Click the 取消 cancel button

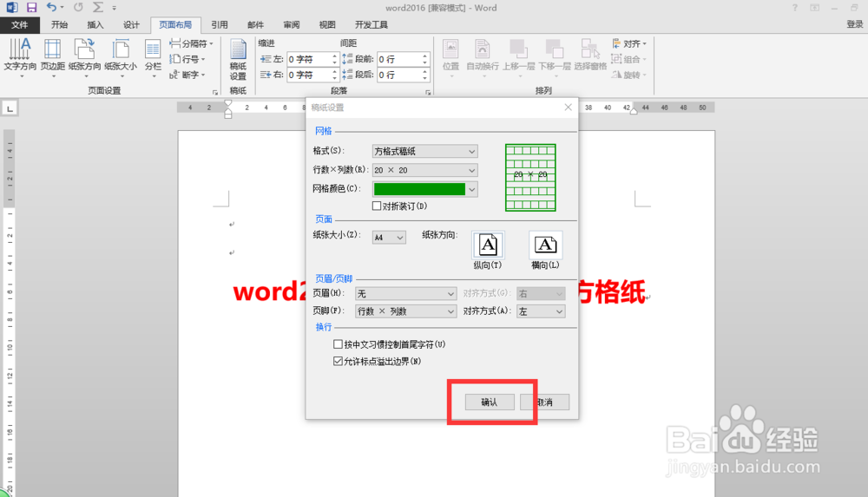pos(545,402)
